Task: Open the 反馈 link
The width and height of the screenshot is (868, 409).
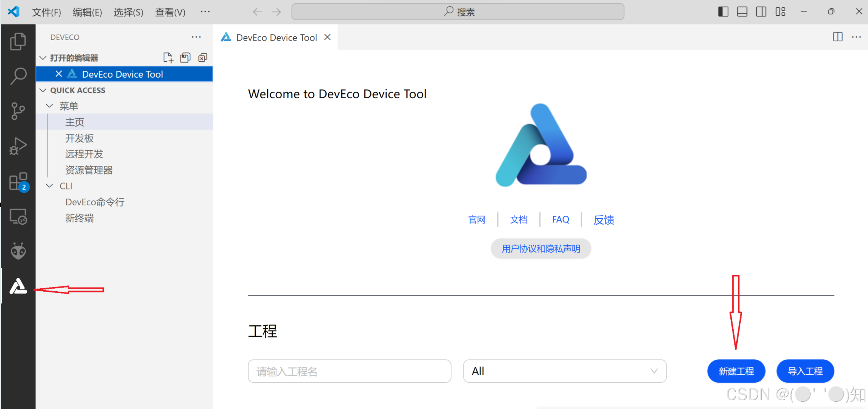Action: pyautogui.click(x=604, y=220)
